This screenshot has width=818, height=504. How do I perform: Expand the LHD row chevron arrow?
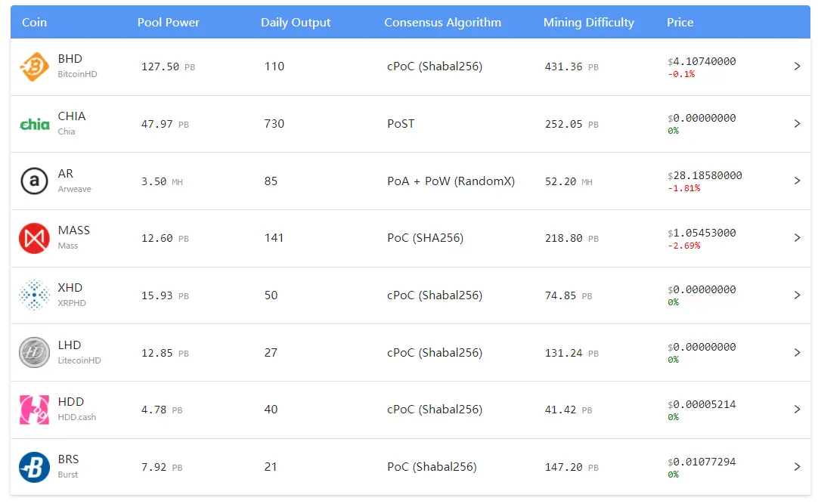tap(797, 352)
